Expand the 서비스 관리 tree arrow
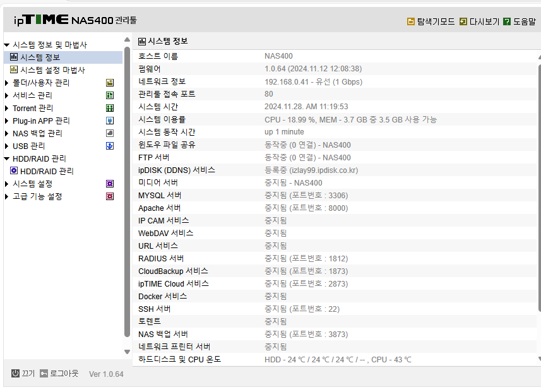541x392 pixels. (x=6, y=95)
